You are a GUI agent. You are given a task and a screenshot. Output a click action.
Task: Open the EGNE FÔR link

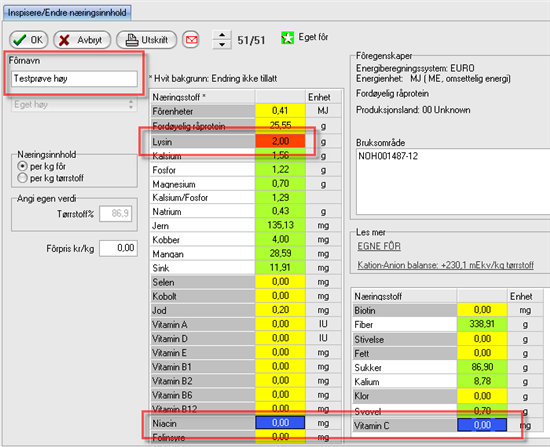tap(379, 246)
